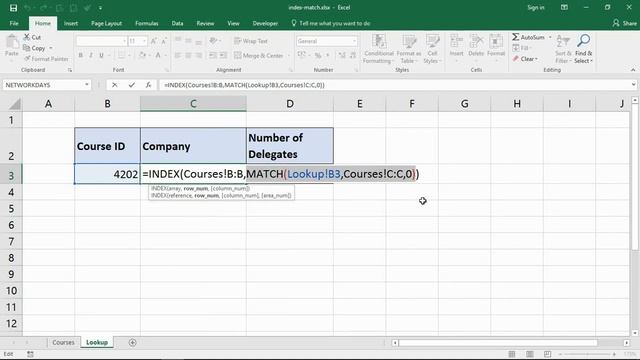The width and height of the screenshot is (640, 360).
Task: Open the Data tab
Action: pyautogui.click(x=177, y=23)
